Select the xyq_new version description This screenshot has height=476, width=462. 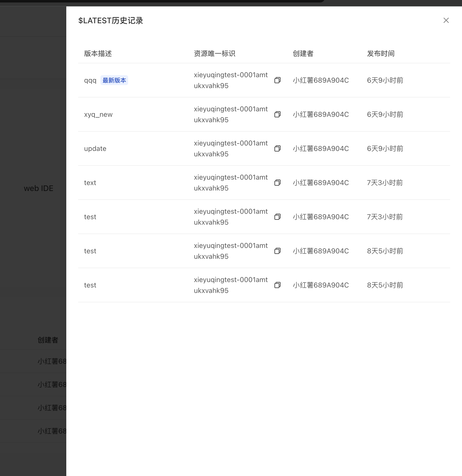point(98,115)
